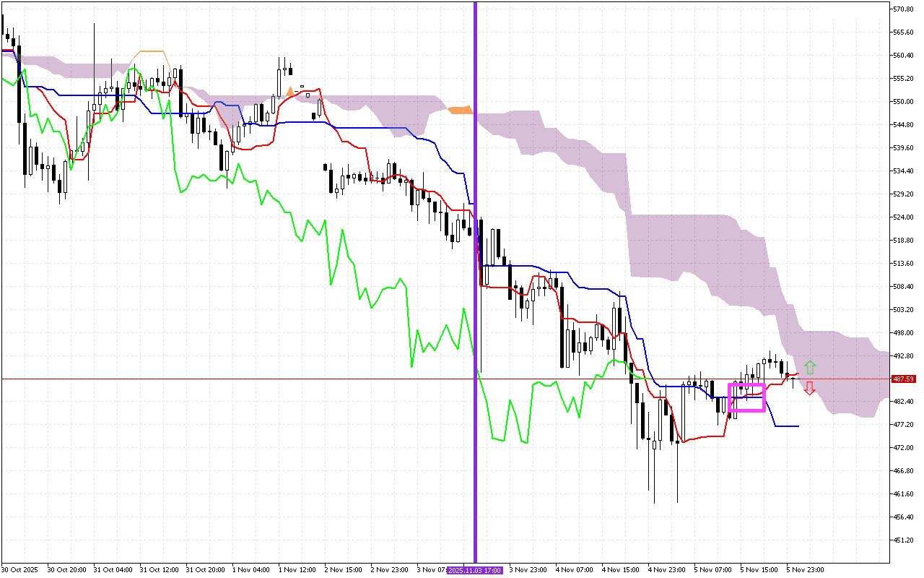Click the 508.40 price axis label
924x578 pixels.
click(x=904, y=286)
